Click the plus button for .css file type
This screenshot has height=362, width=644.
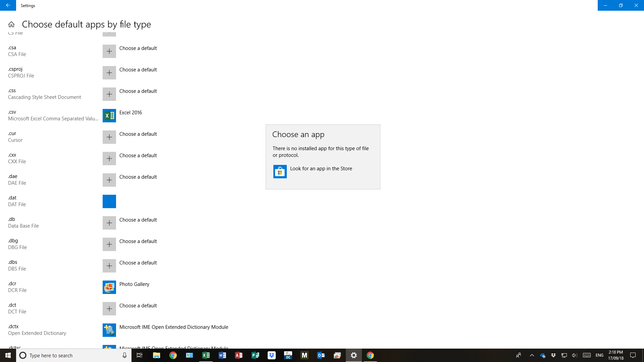(109, 94)
